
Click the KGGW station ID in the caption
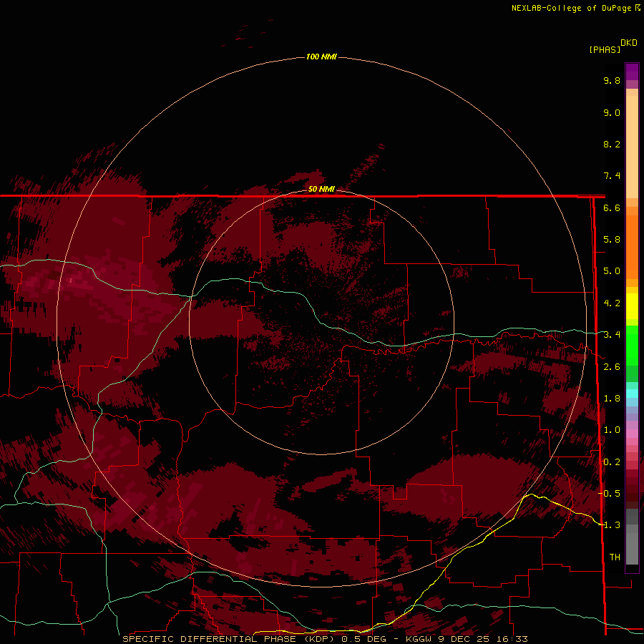click(418, 639)
